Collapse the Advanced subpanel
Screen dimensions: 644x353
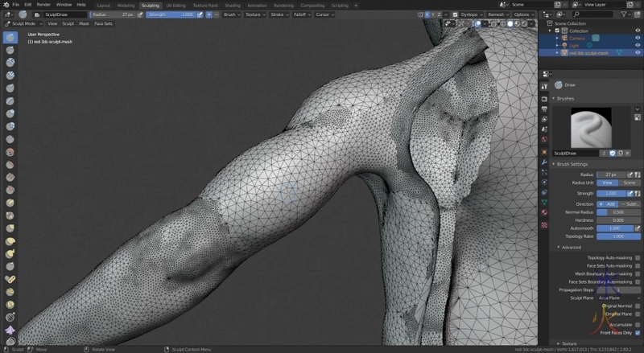click(571, 248)
